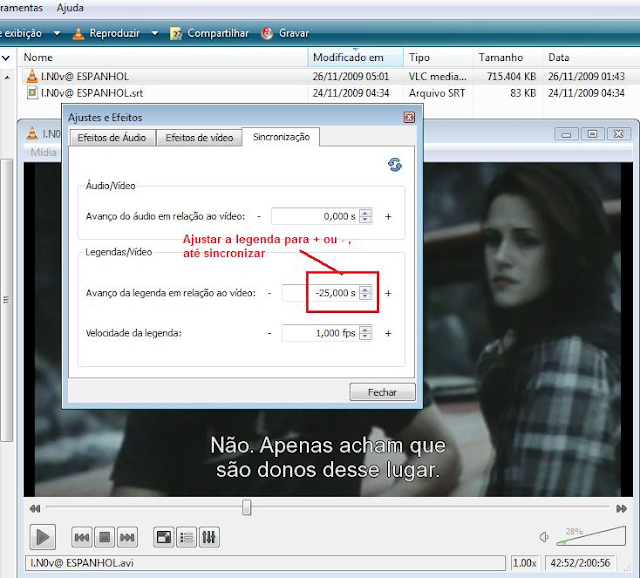Increase audio delay with spinner arrows
This screenshot has height=578, width=640.
click(x=365, y=216)
